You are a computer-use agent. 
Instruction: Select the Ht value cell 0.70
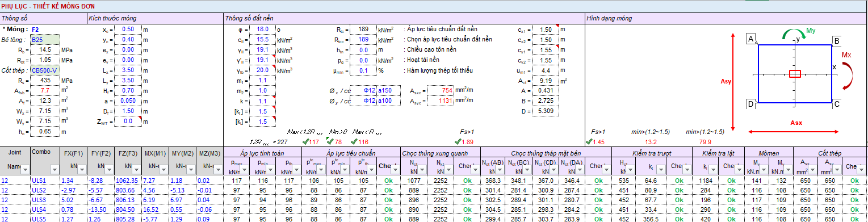128,91
